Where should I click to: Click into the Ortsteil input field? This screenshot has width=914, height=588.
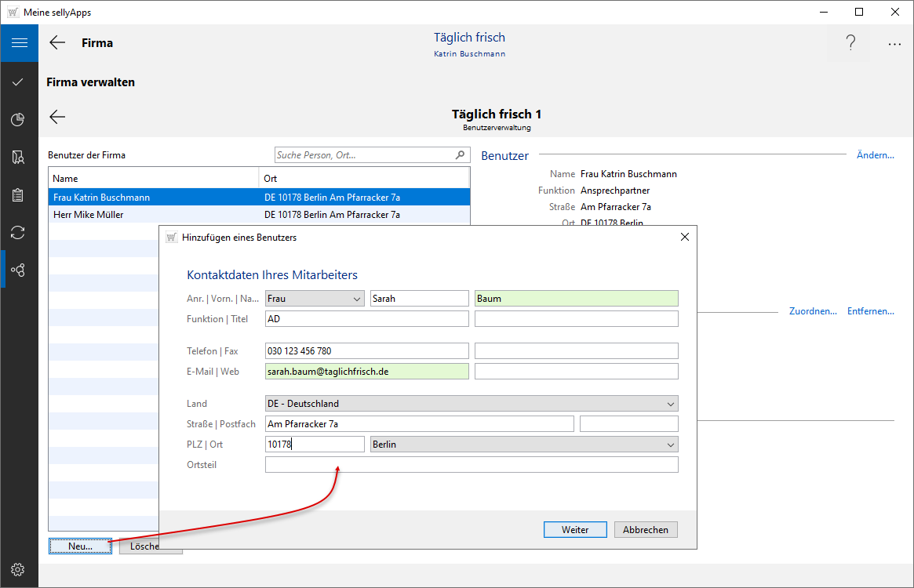[x=472, y=465]
